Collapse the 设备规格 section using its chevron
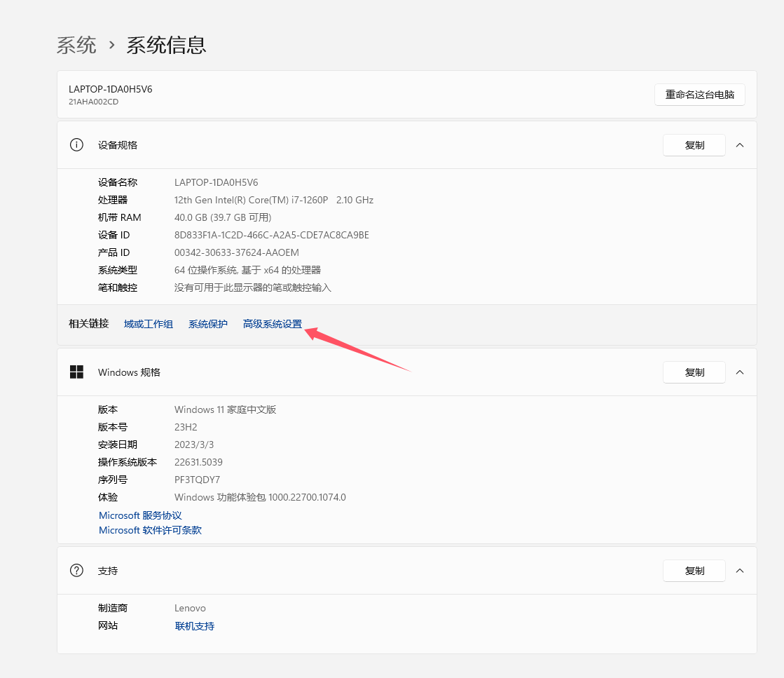Image resolution: width=784 pixels, height=678 pixels. (x=740, y=145)
